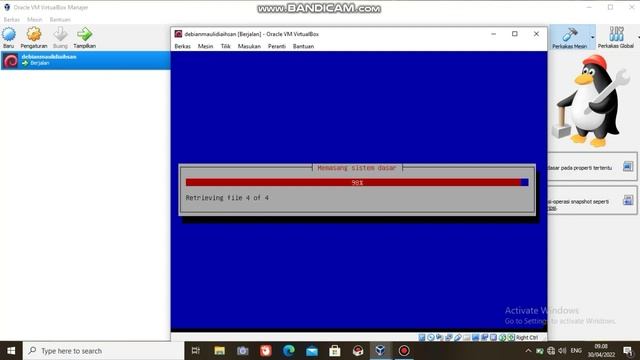The height and width of the screenshot is (360, 640).
Task: Click the Right Ctrl host key label
Action: 527,338
